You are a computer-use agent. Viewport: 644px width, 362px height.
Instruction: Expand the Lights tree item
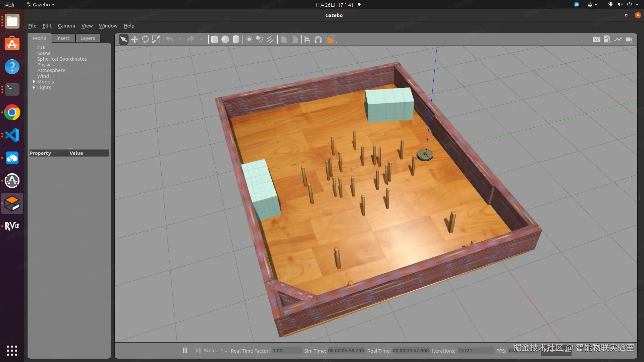34,87
